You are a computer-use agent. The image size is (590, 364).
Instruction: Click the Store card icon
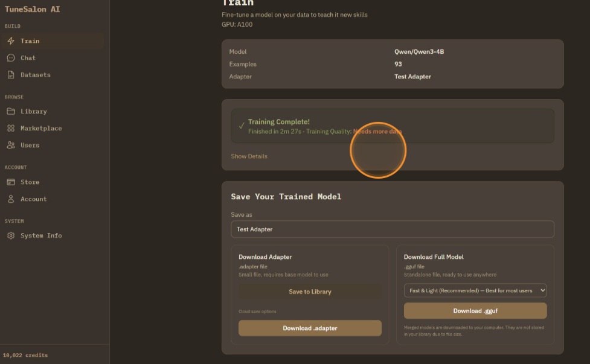[11, 182]
